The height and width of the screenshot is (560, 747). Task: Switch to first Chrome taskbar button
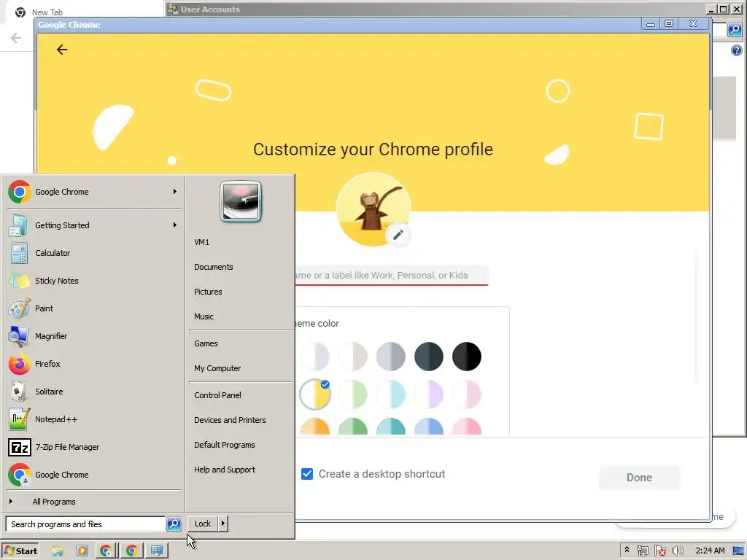(106, 551)
